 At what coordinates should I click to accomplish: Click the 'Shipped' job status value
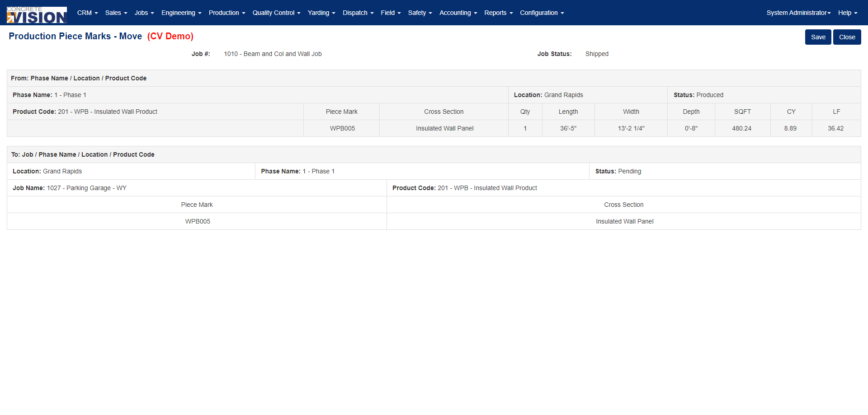[597, 54]
